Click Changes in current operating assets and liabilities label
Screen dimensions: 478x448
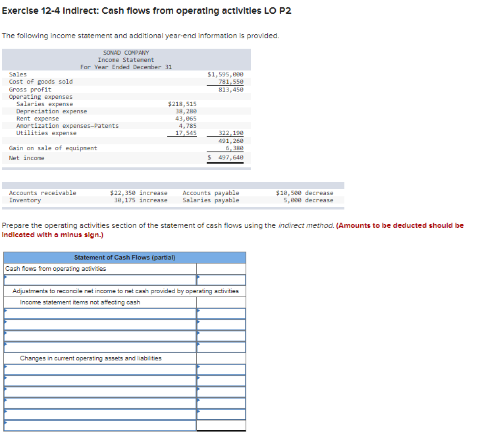91,358
